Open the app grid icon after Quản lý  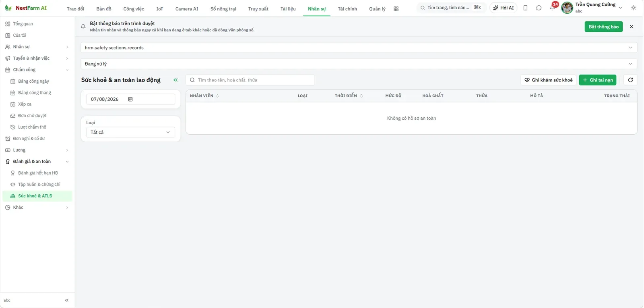(396, 9)
